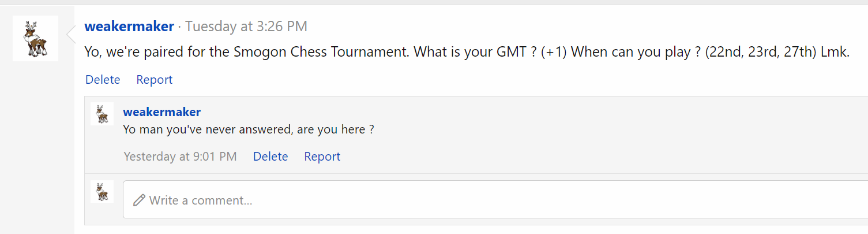Open weakermaker's profile from the comment username

tap(162, 112)
